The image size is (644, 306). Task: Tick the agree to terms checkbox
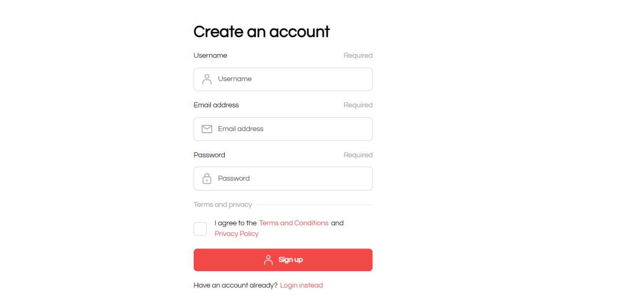tap(200, 229)
